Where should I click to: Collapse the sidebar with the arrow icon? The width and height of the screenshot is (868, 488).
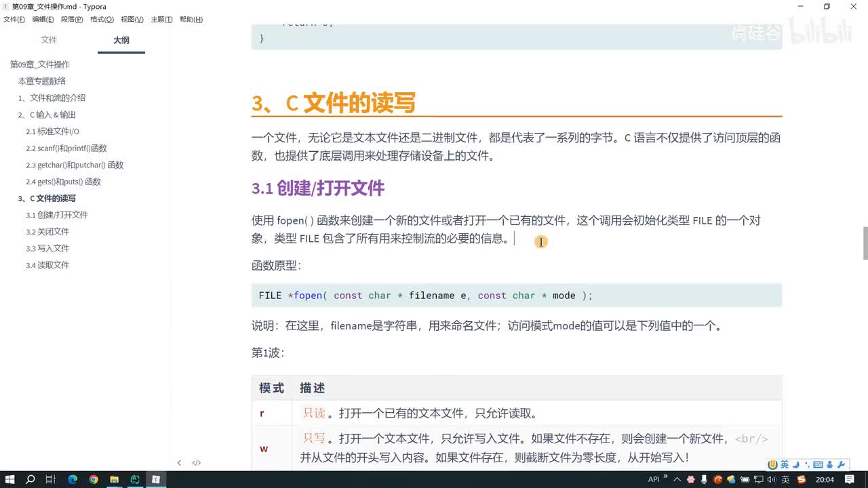pos(179,463)
